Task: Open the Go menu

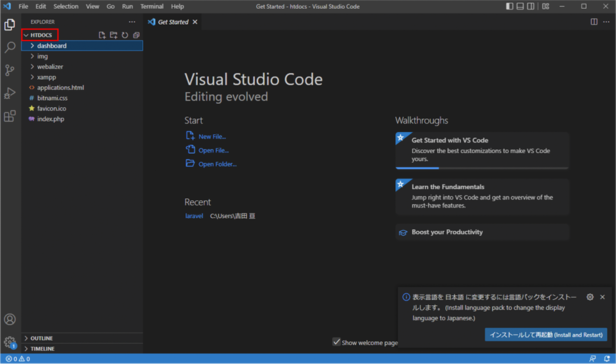Action: [x=110, y=6]
